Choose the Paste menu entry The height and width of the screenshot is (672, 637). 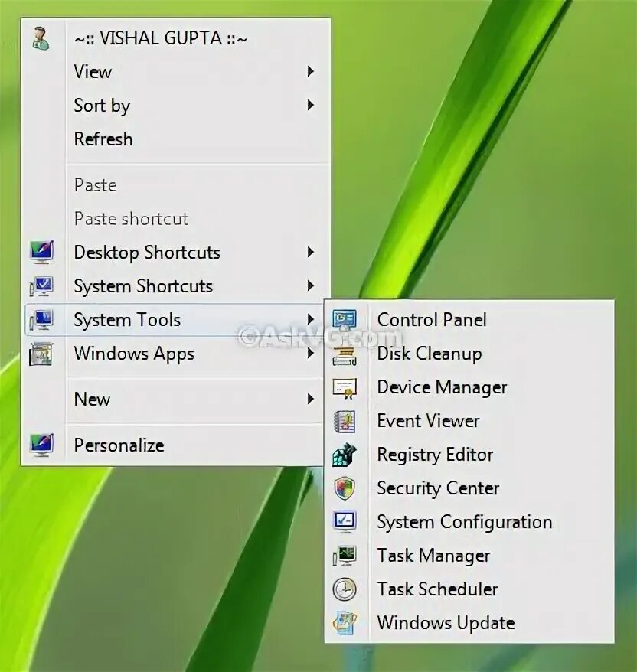click(x=176, y=184)
